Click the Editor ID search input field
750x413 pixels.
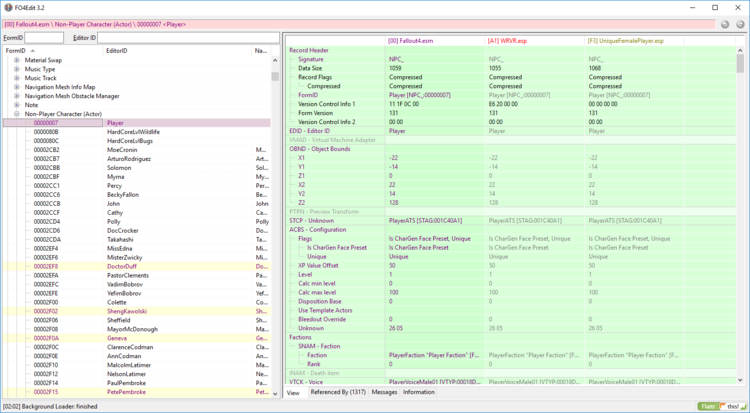[188, 38]
